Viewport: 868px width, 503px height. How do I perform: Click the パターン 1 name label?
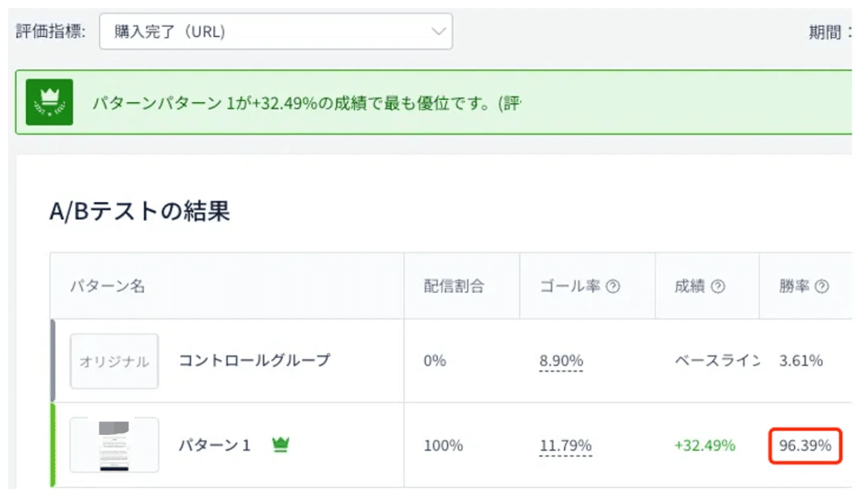click(x=214, y=445)
